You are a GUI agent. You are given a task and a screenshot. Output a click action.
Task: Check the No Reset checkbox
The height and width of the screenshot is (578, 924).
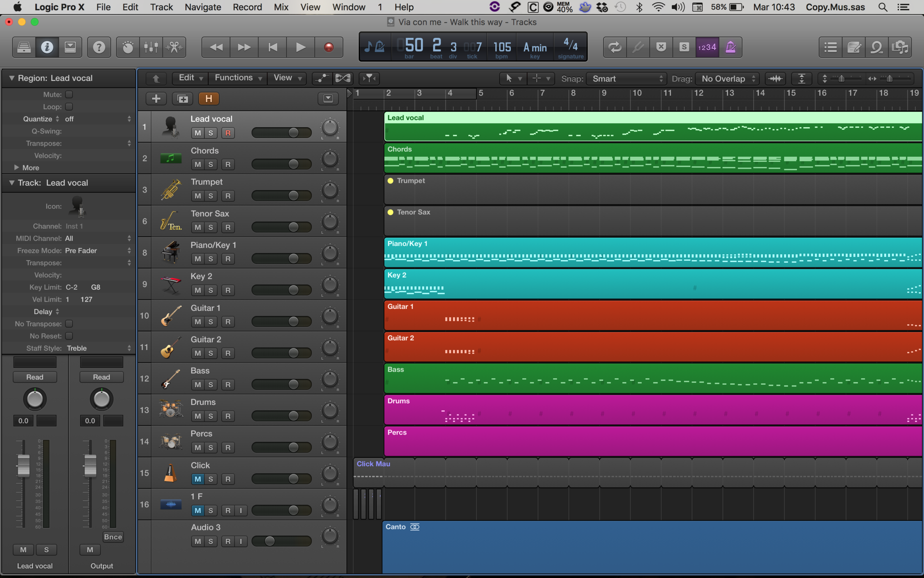click(69, 336)
